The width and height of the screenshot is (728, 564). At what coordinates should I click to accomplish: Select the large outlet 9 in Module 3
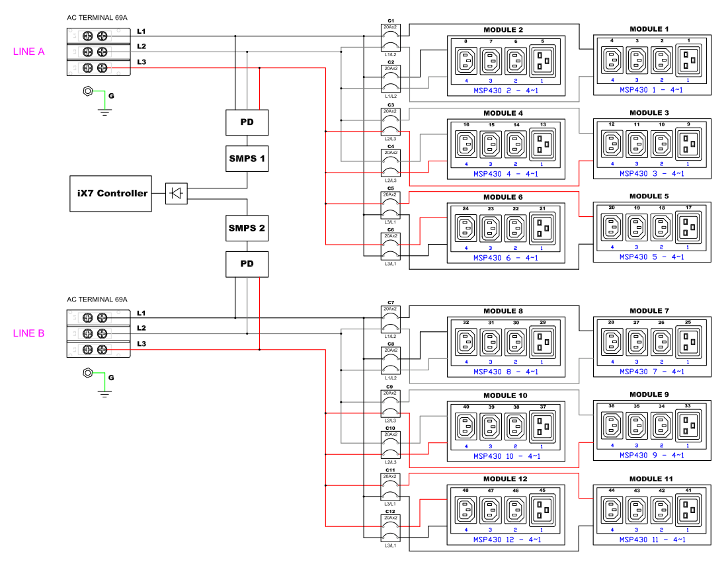click(689, 144)
